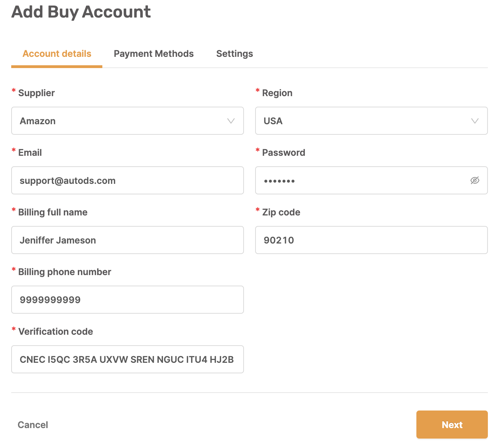Click the Supplier field label

coord(36,93)
